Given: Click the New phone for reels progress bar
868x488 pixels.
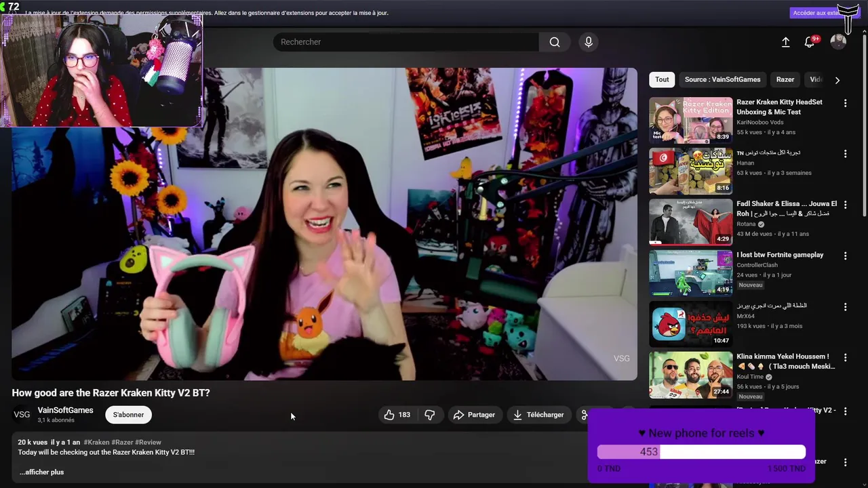Looking at the screenshot, I should [701, 451].
